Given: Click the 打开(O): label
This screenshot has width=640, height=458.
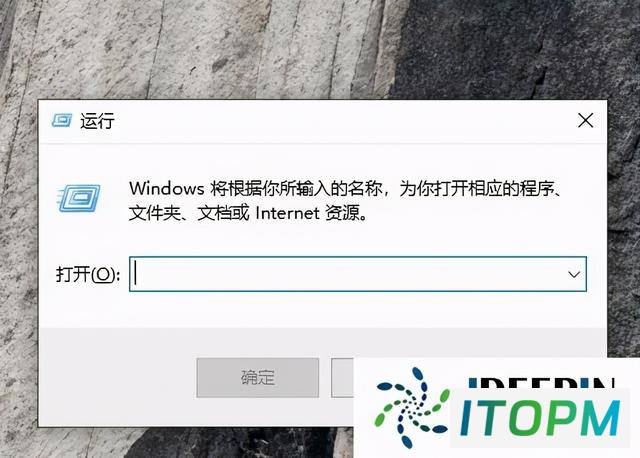Looking at the screenshot, I should click(x=88, y=274).
